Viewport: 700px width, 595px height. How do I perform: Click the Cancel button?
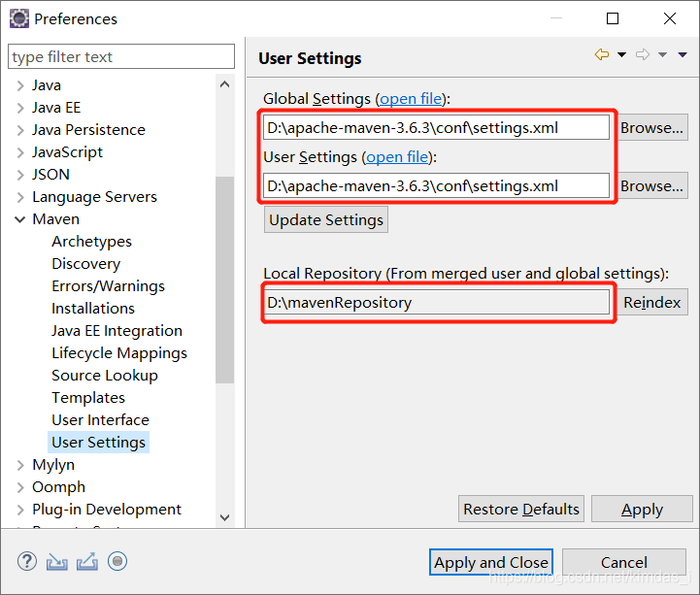[623, 562]
